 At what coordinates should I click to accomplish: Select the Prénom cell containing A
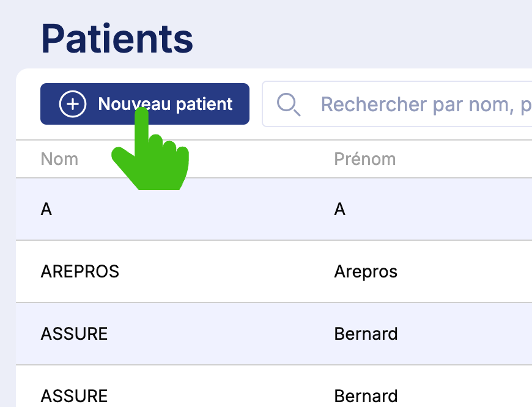(340, 209)
